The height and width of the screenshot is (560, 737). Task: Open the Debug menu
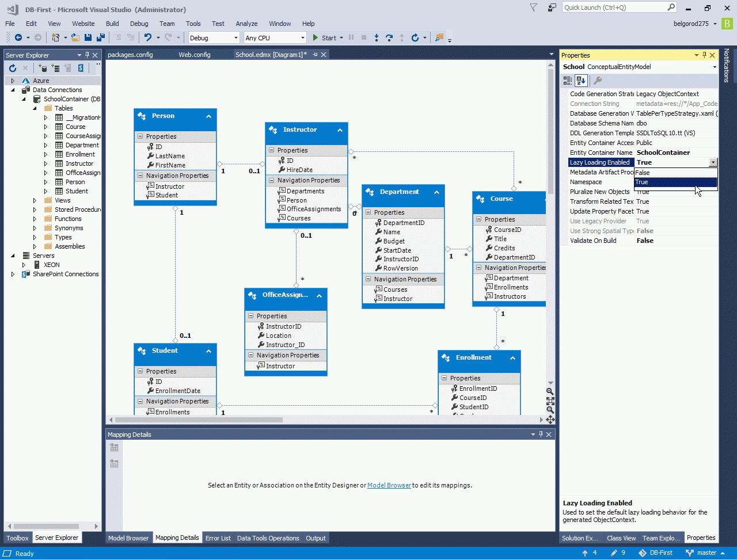coord(139,24)
